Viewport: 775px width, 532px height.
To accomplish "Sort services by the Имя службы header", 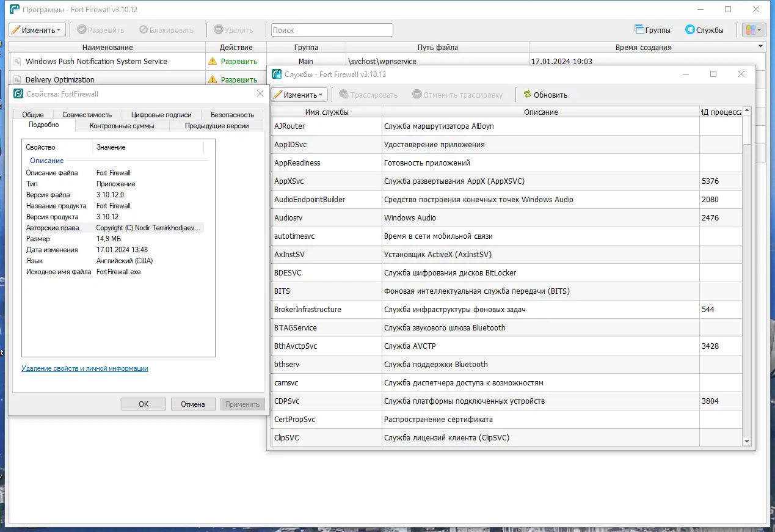I will pyautogui.click(x=327, y=112).
